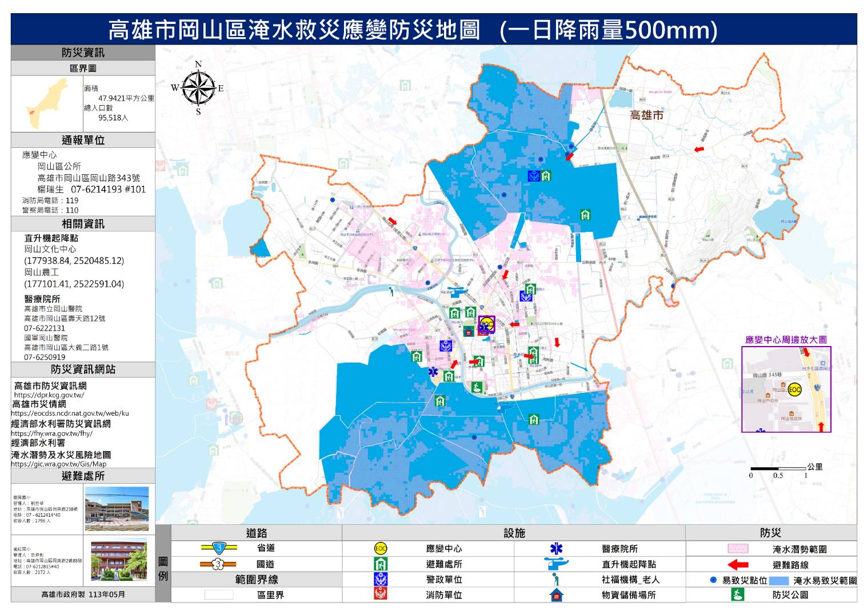Click the 區界圖 section header
868x615 pixels.
[83, 68]
